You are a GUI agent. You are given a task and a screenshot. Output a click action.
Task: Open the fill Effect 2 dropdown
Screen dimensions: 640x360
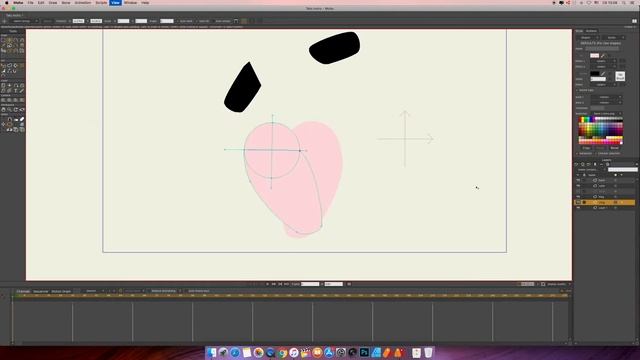(603, 67)
